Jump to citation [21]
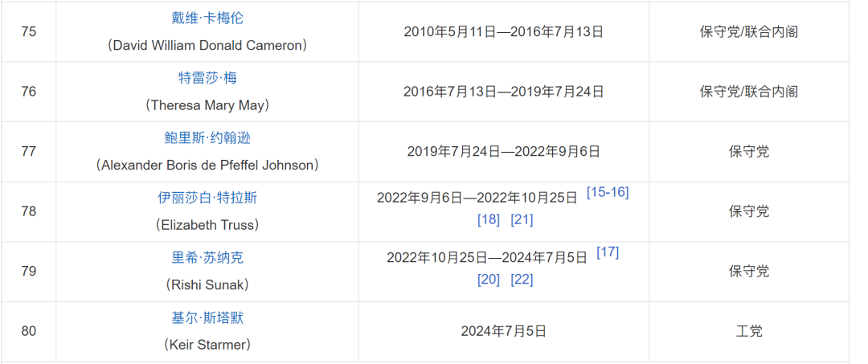 click(522, 219)
